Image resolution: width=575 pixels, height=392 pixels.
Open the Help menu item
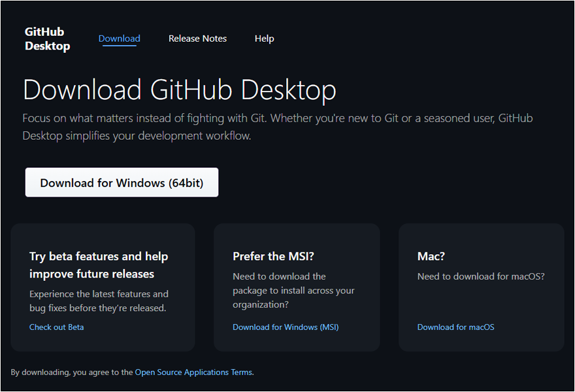click(x=264, y=39)
